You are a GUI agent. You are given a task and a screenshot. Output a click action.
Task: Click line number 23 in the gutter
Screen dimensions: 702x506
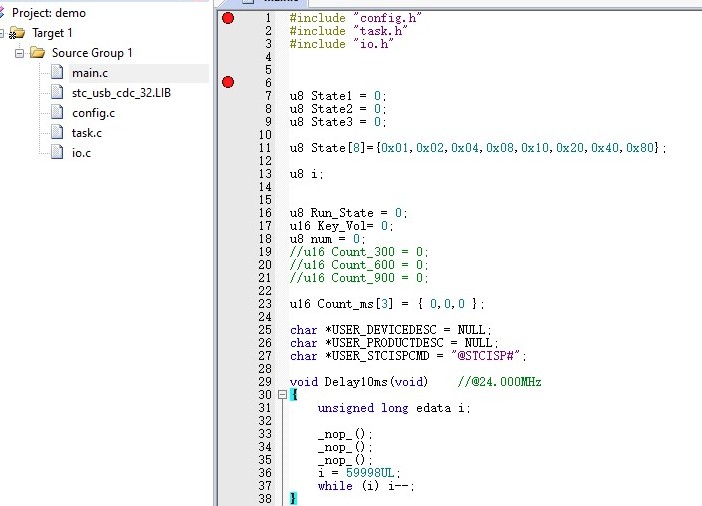(x=265, y=304)
